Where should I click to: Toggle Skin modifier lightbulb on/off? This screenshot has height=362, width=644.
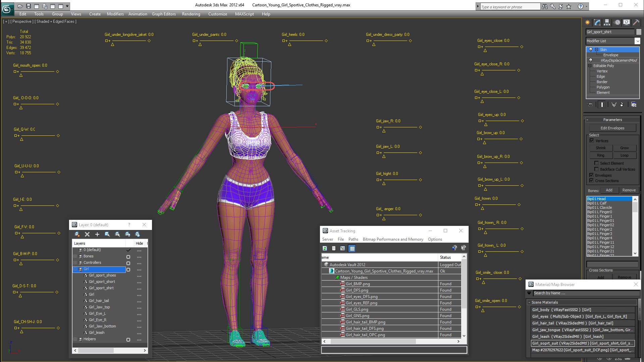coord(591,50)
